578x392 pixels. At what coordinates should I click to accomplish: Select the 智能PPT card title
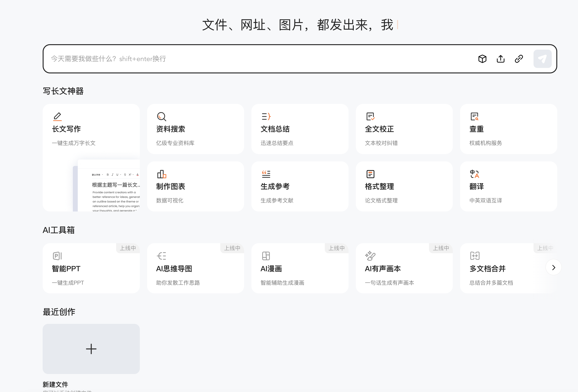point(66,269)
